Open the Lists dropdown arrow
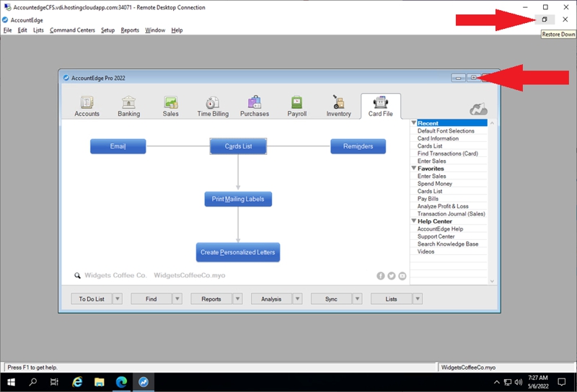 (x=418, y=298)
